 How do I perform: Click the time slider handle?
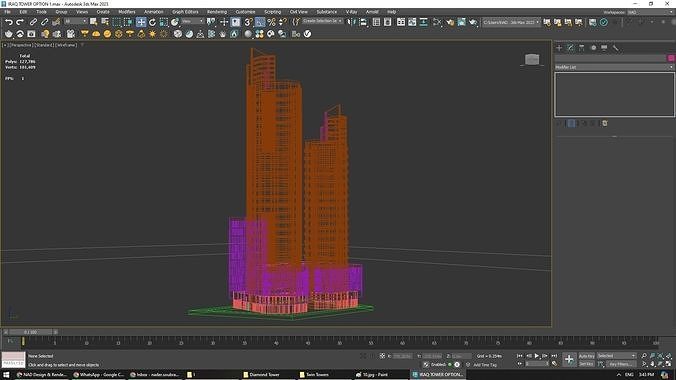click(x=31, y=332)
